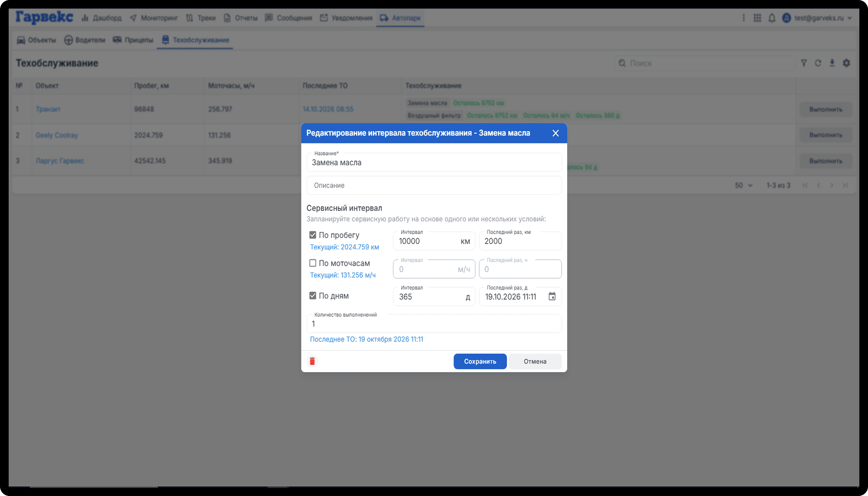868x496 pixels.
Task: Uncheck the По дням checkbox
Action: (x=313, y=295)
